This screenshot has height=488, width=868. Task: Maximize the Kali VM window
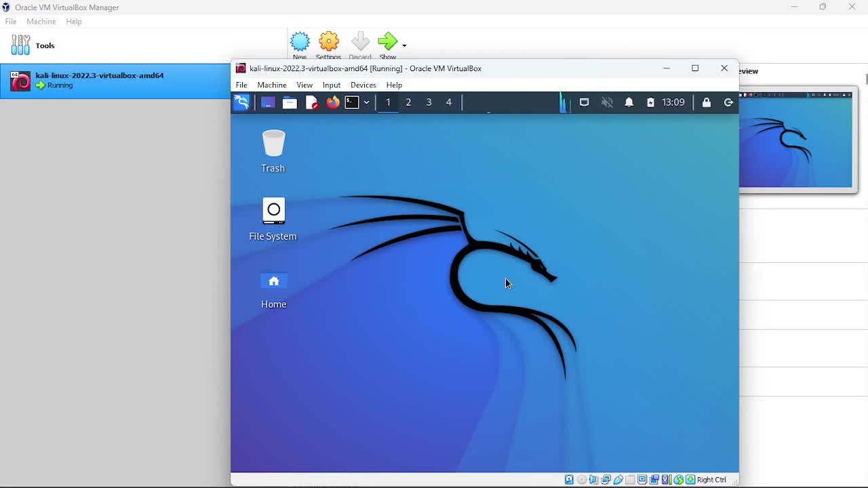point(695,68)
